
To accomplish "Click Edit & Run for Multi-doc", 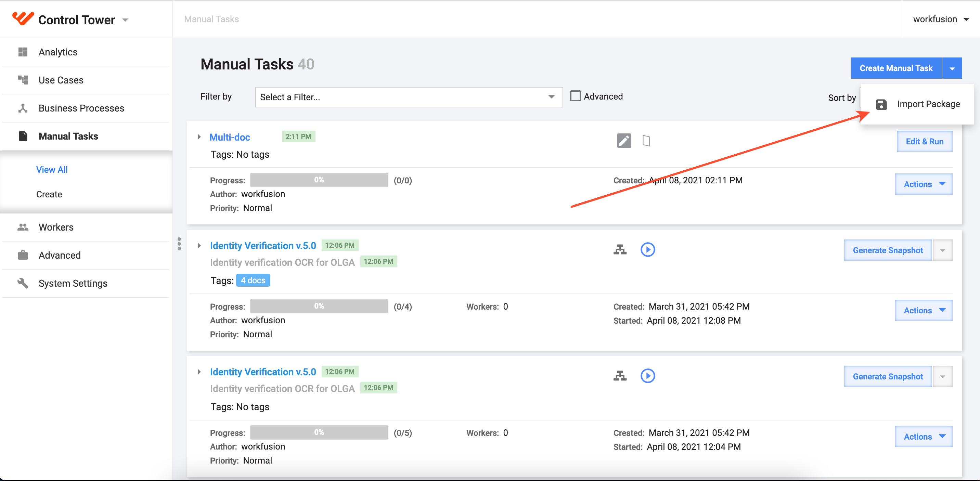I will [x=925, y=141].
